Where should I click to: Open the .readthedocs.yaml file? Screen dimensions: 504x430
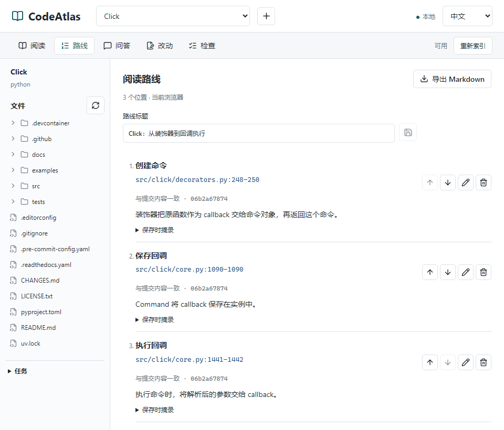(46, 265)
